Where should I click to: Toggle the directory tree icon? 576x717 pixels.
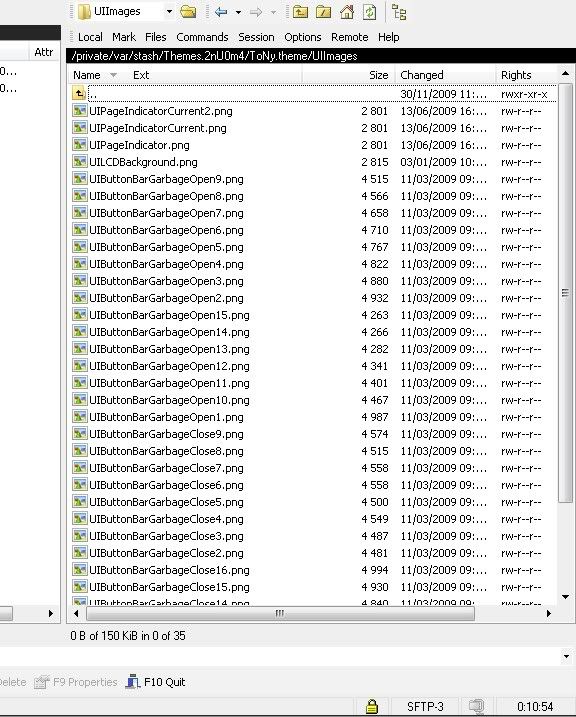point(399,12)
